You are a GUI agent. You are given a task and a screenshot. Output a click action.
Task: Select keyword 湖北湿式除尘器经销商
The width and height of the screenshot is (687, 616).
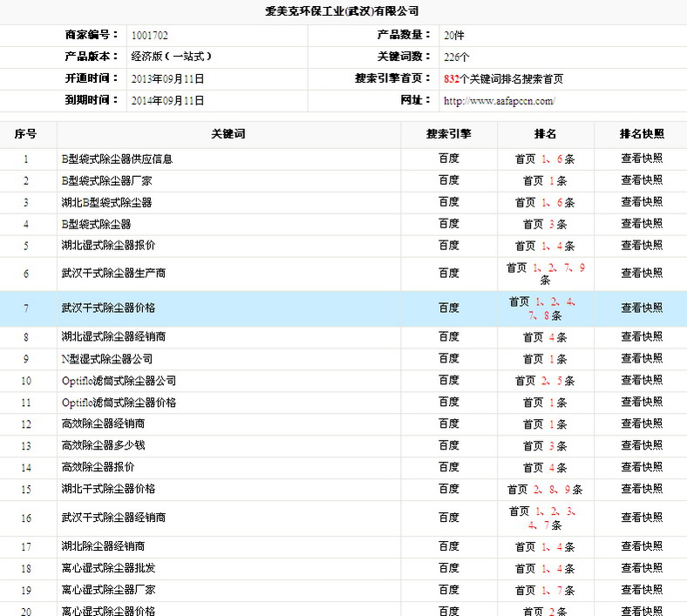click(113, 337)
